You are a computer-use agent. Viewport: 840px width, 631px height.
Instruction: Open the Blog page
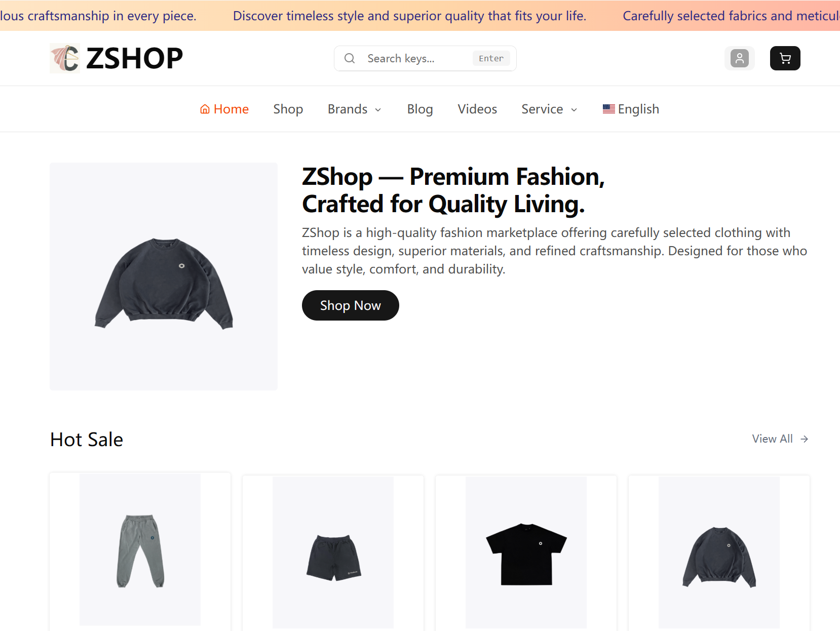420,109
